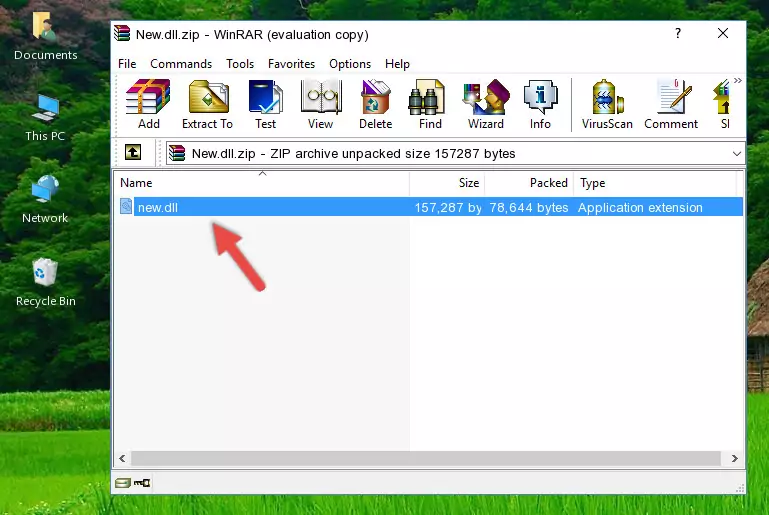This screenshot has width=769, height=515.
Task: Click the Extract To toolbar icon
Action: pyautogui.click(x=207, y=104)
